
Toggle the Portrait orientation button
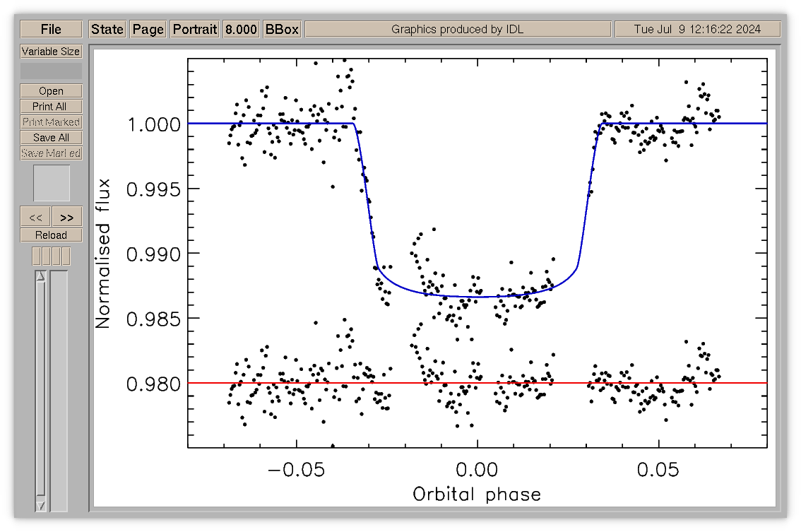pos(195,29)
